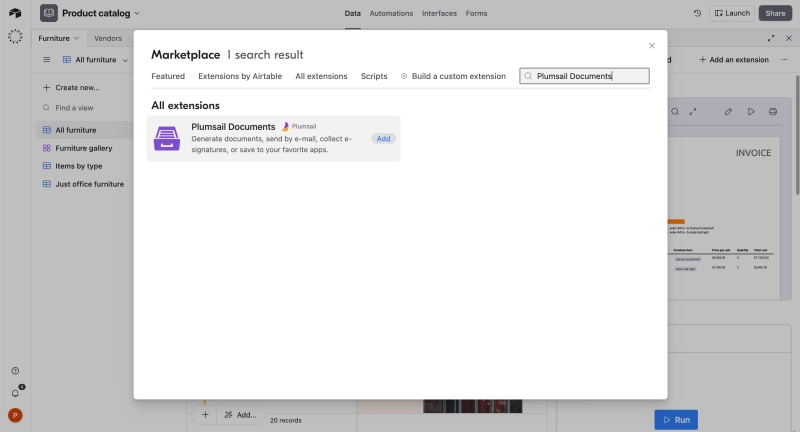
Task: Open the Automations tab
Action: point(391,13)
